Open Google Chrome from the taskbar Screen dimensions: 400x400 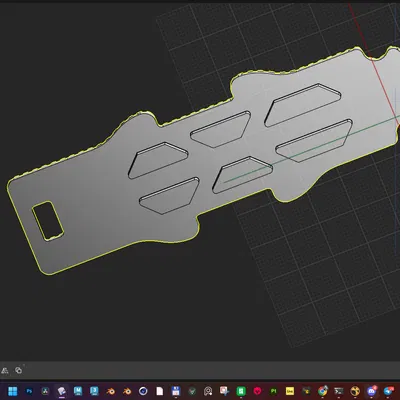click(x=323, y=391)
